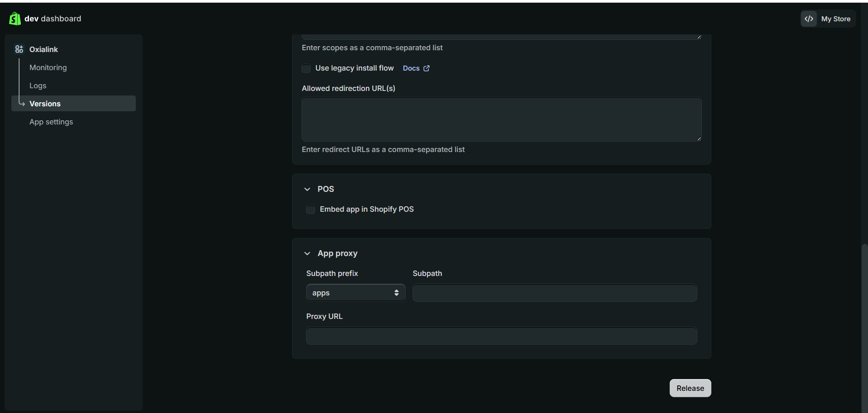Collapse the POS section chevron
This screenshot has width=868, height=413.
point(307,189)
